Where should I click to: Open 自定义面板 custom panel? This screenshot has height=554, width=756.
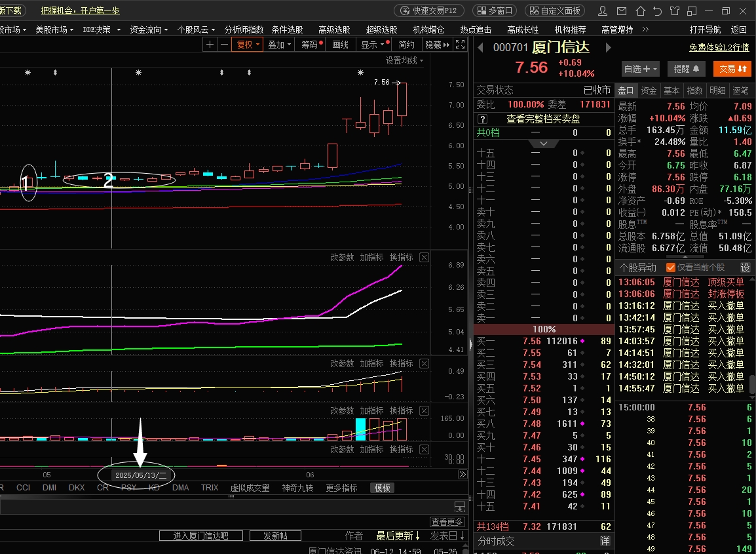pos(555,10)
